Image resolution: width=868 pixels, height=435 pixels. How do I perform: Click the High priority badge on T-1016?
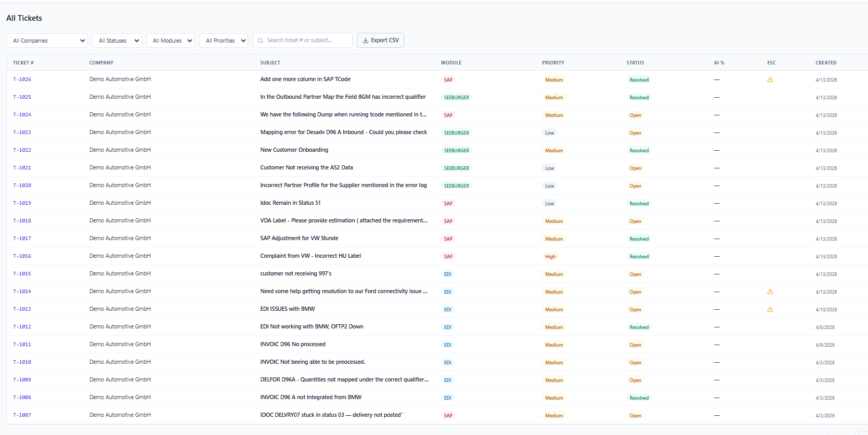(550, 257)
